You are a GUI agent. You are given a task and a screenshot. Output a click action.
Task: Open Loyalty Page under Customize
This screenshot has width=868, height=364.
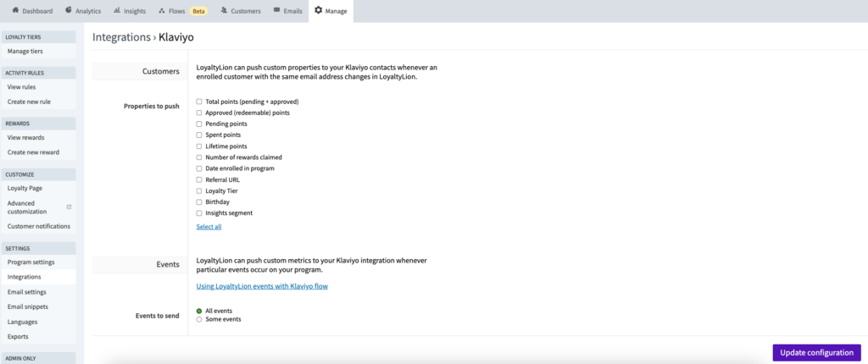pyautogui.click(x=25, y=188)
